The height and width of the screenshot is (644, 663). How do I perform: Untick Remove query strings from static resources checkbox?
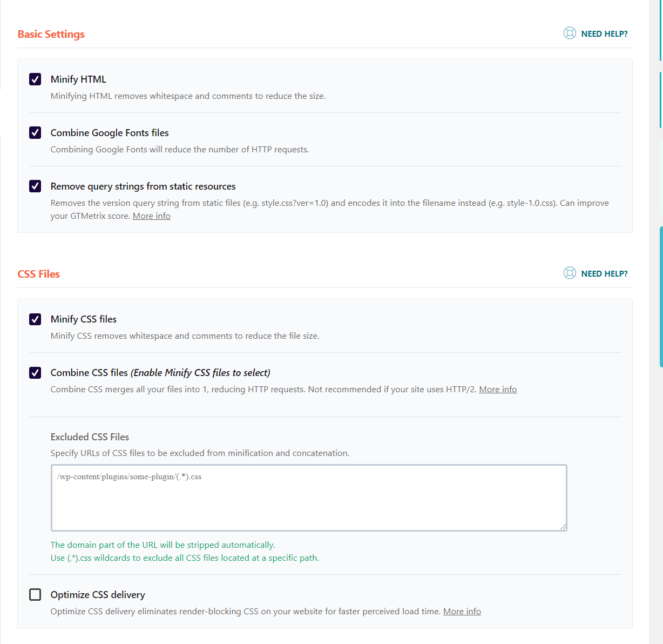(x=35, y=186)
